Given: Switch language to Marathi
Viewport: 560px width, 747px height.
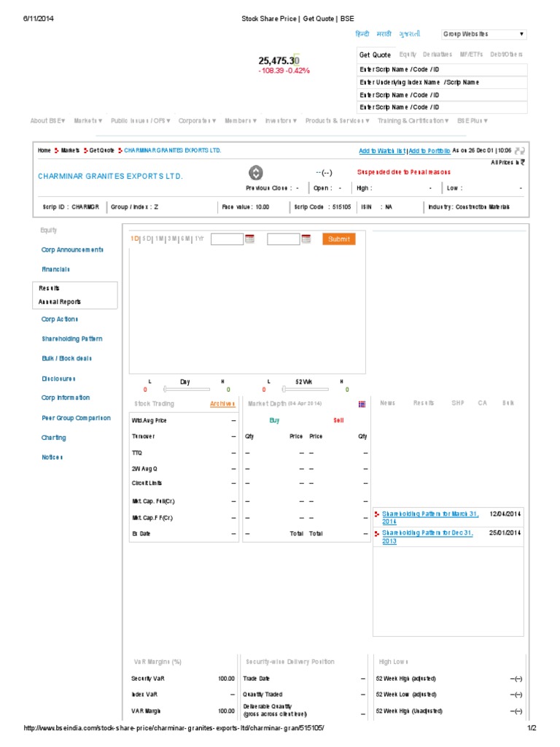Looking at the screenshot, I should (x=384, y=34).
